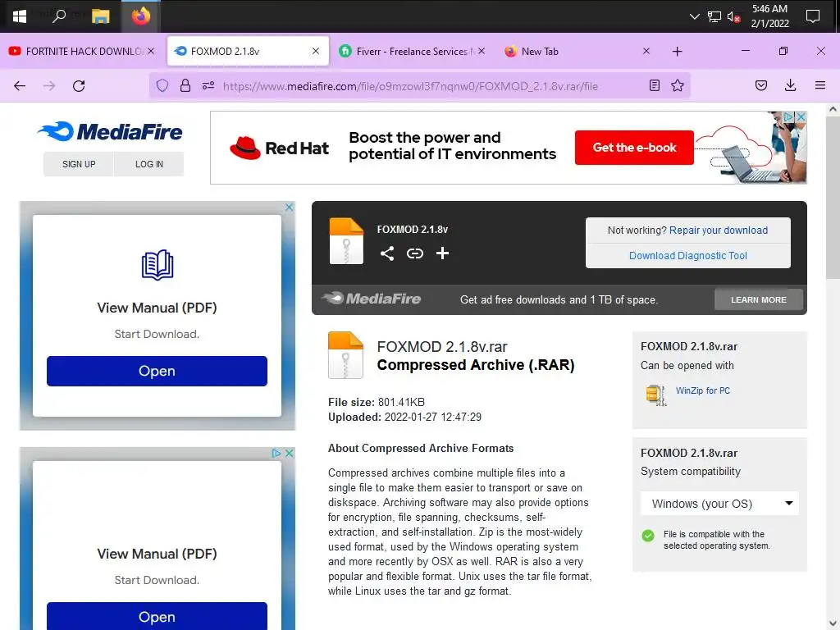
Task: Close the Red Hat banner ad
Action: click(x=801, y=116)
